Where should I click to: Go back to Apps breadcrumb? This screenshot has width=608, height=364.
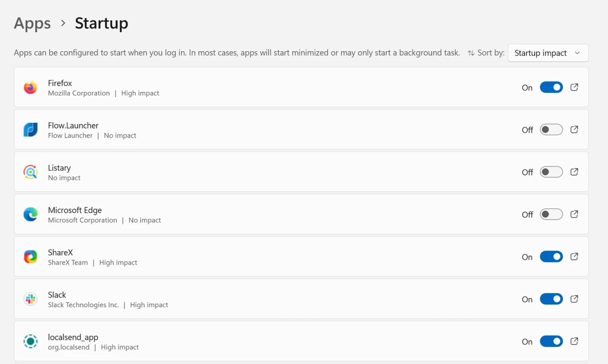[32, 23]
